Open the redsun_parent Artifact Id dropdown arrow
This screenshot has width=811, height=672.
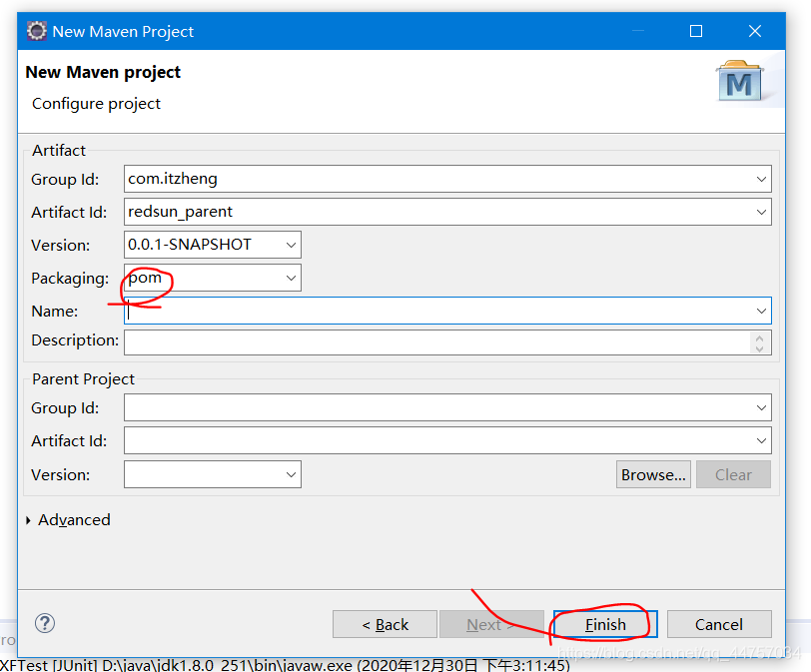tap(761, 212)
